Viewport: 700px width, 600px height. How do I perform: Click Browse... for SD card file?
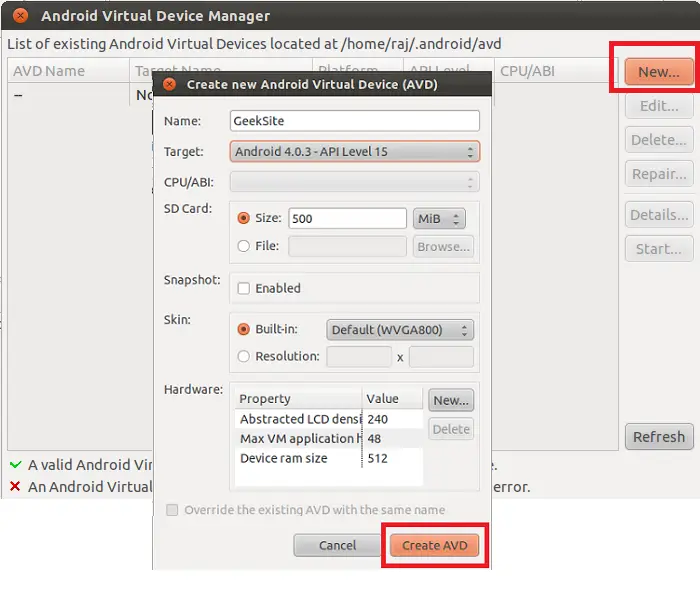(443, 246)
